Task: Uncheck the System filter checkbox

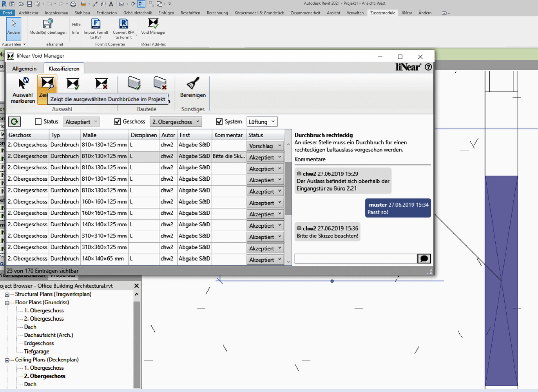Action: pyautogui.click(x=219, y=122)
